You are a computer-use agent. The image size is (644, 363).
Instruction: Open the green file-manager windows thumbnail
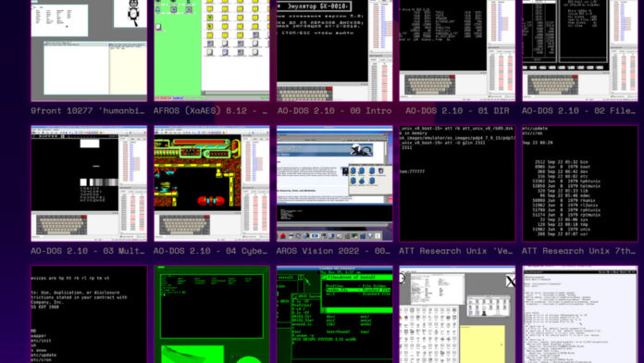click(334, 314)
